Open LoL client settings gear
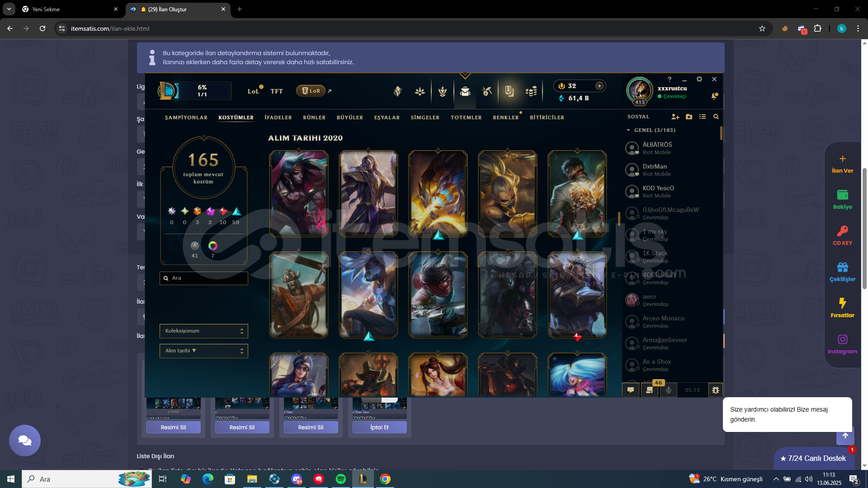Viewport: 868px width, 488px height. [x=699, y=79]
